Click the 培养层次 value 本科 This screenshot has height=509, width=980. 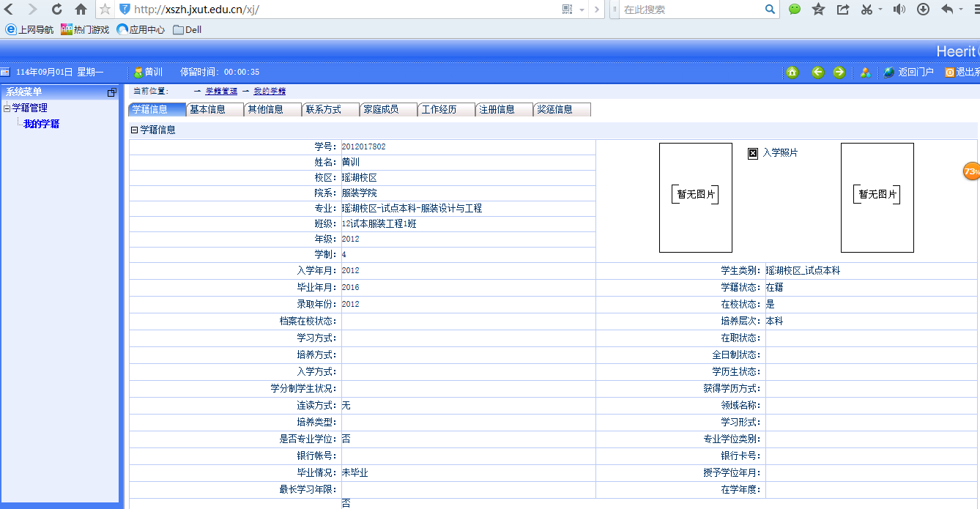coord(775,322)
